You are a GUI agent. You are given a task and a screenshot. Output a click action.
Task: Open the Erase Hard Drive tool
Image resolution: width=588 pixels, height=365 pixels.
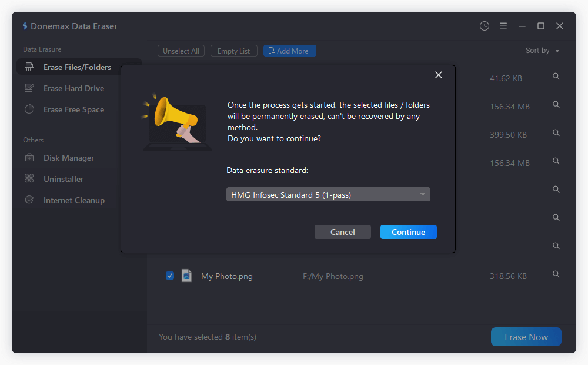[73, 88]
